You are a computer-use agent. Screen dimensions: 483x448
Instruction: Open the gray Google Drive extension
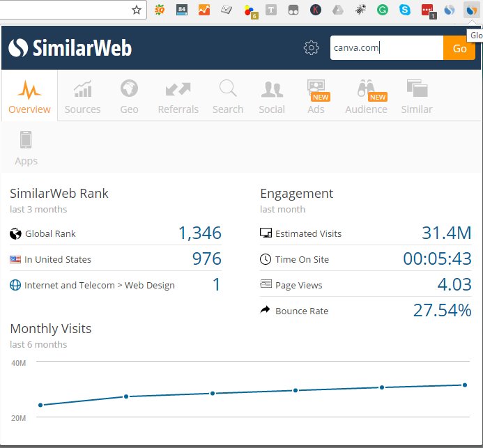[338, 10]
